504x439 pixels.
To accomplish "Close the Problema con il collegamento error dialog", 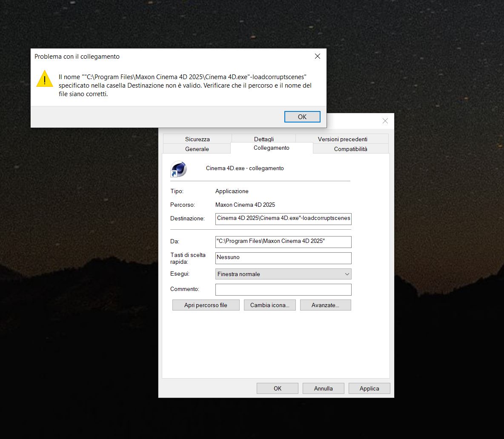I will coord(317,56).
